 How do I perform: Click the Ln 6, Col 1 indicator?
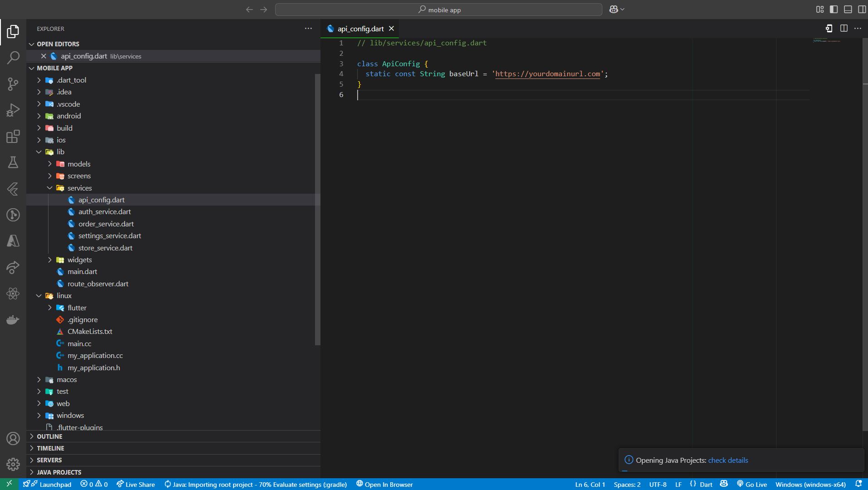[x=590, y=485]
